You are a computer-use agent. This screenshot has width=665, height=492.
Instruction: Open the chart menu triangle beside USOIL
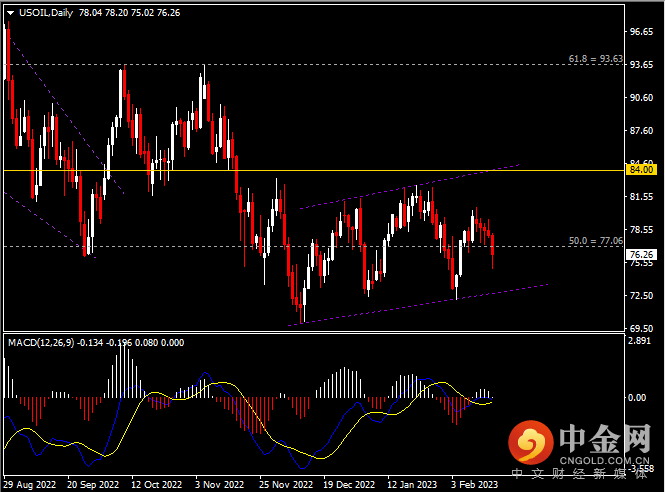(10, 9)
